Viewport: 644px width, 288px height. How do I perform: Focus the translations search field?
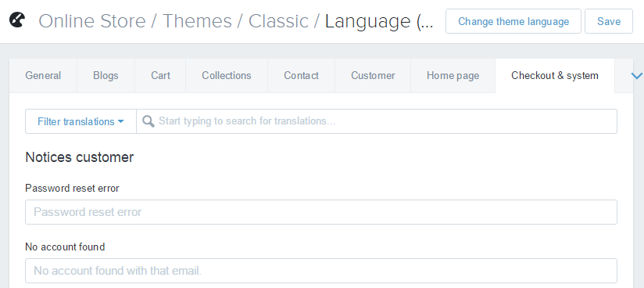[377, 121]
